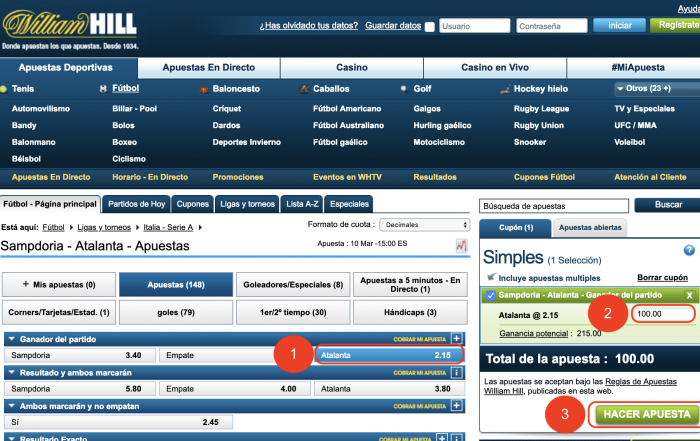
Task: Collapse the Ganador del partido section
Action: pyautogui.click(x=12, y=339)
